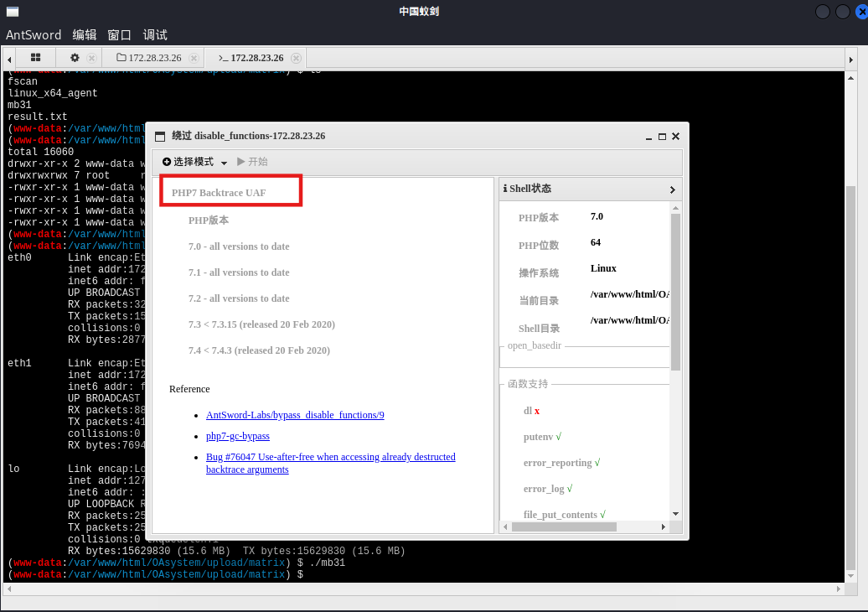Viewport: 868px width, 612px height.
Task: Click the last terminal prompt line
Action: 156,575
